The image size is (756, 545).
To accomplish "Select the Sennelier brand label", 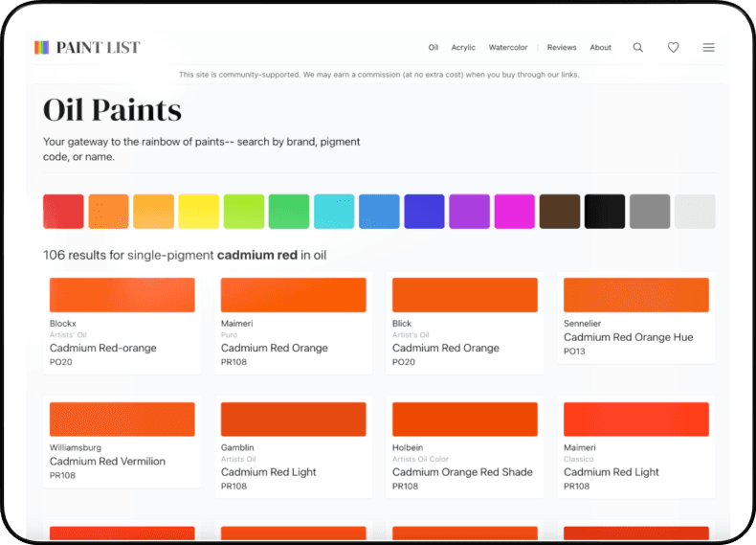I will point(582,324).
